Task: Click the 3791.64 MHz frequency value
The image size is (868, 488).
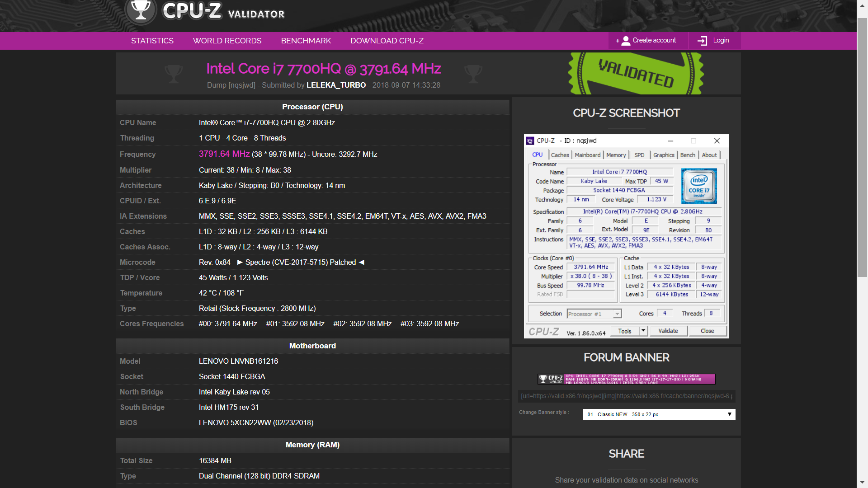Action: (224, 154)
